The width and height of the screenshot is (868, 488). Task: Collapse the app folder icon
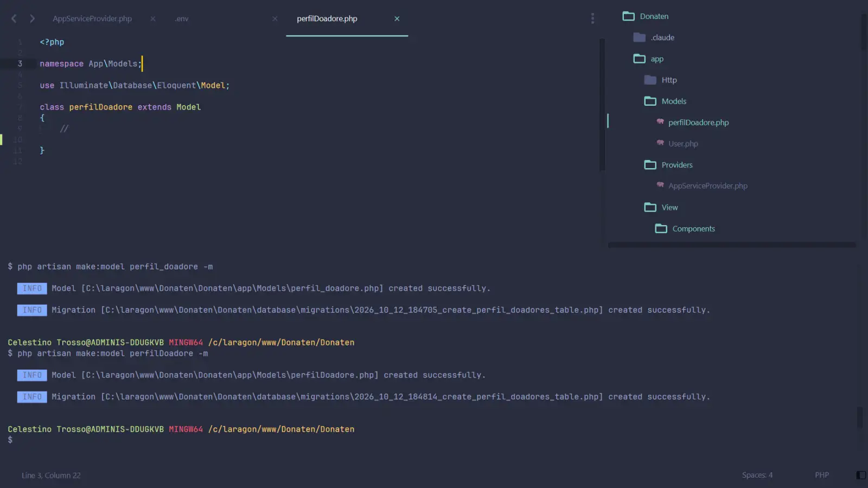tap(640, 59)
